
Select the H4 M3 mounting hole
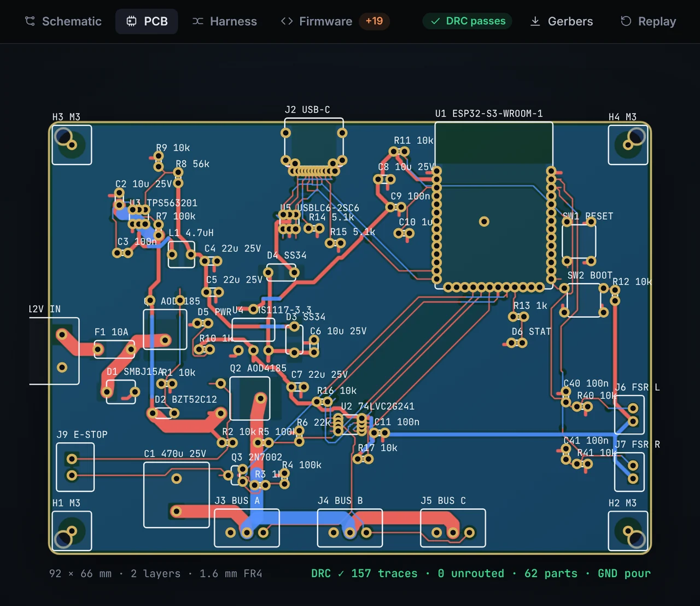[x=628, y=144]
